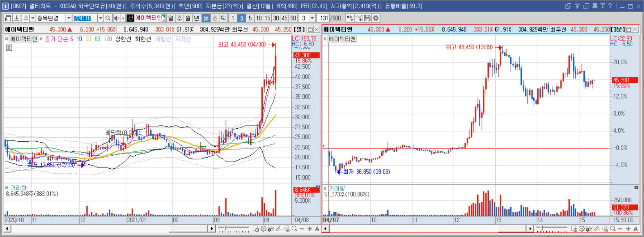Click left chart zoom magnifier icon at bottom
Screen dimensions: 644x237
coord(294,229)
